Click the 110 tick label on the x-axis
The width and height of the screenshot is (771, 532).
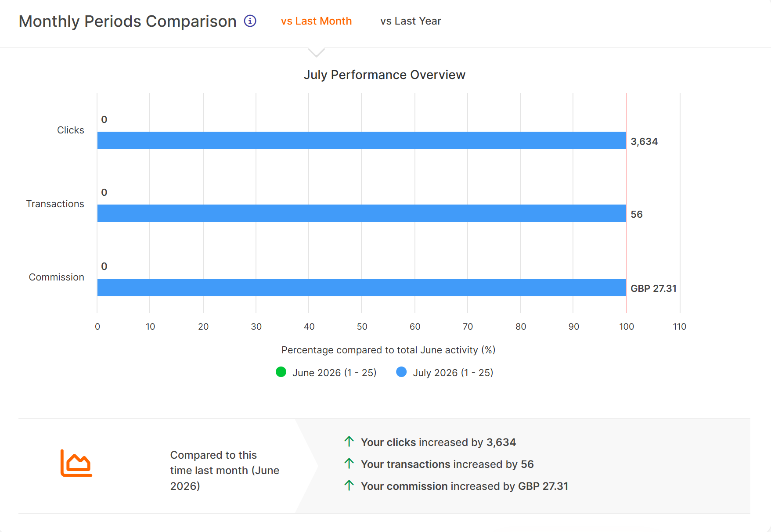point(679,326)
